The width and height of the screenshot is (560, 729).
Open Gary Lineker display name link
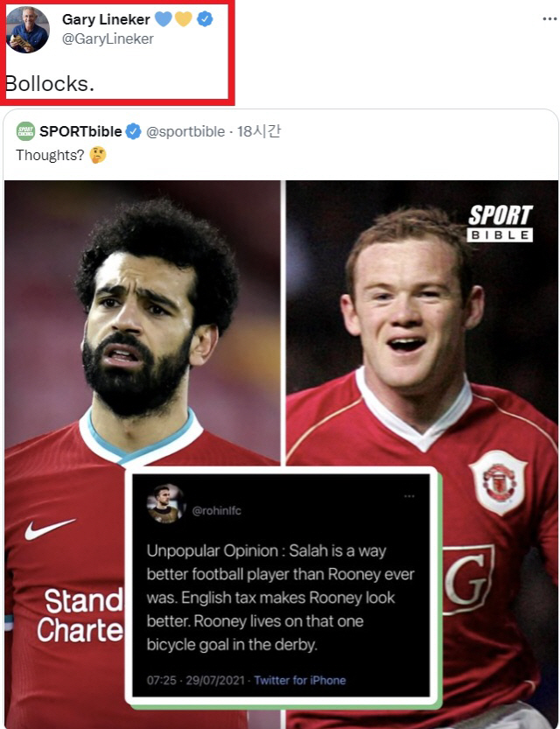[x=106, y=19]
